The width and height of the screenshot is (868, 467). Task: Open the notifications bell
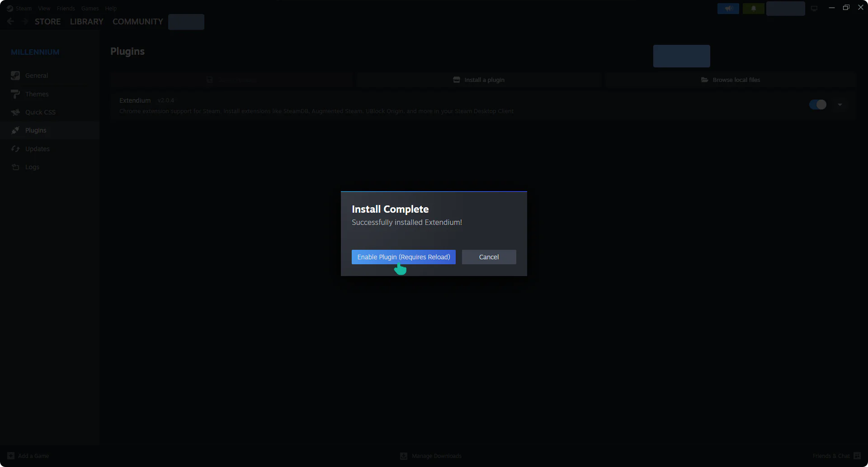(753, 9)
